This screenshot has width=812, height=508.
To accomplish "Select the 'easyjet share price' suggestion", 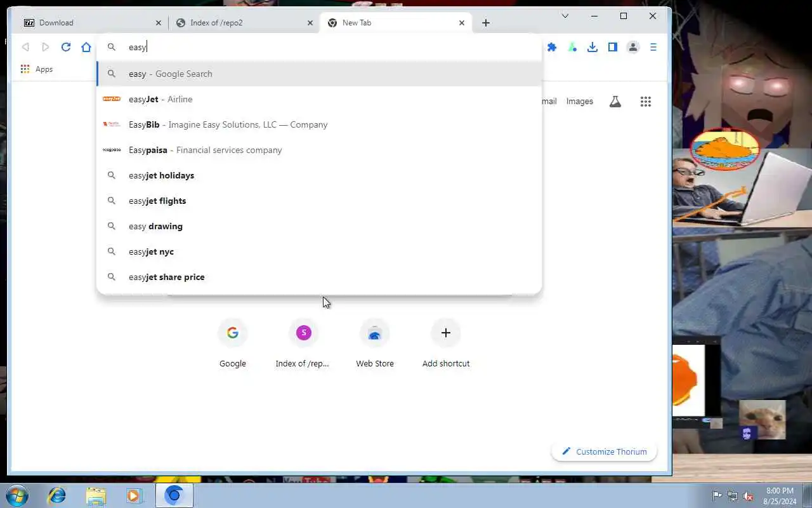I will (319, 277).
